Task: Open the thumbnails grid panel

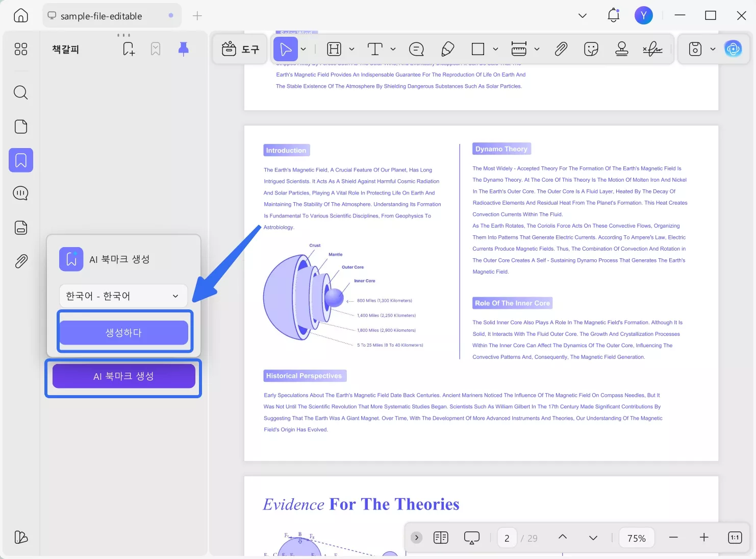Action: pos(21,49)
